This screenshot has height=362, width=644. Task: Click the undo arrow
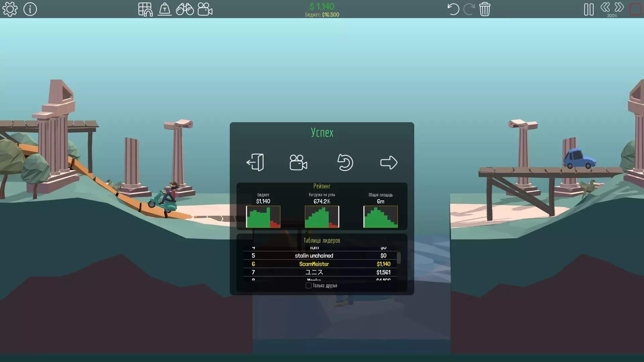pos(453,9)
